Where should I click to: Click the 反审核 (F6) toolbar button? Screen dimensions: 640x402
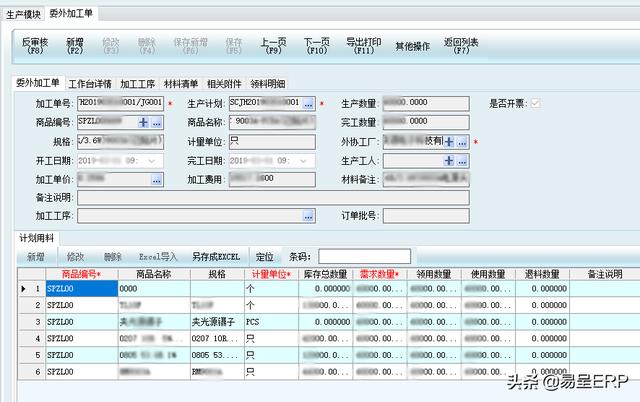point(34,46)
